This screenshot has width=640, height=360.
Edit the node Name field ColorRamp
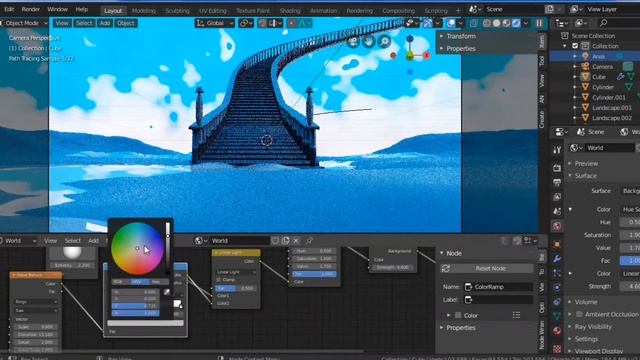tap(499, 287)
